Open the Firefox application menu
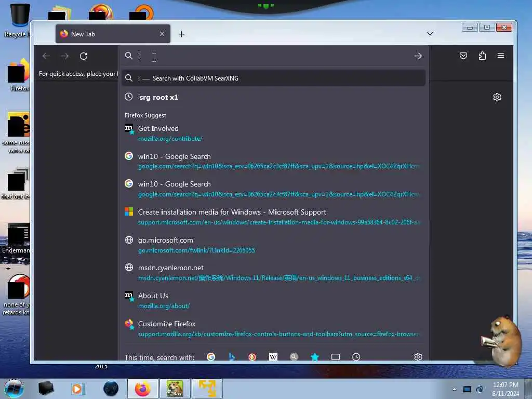The height and width of the screenshot is (399, 532). tap(501, 56)
